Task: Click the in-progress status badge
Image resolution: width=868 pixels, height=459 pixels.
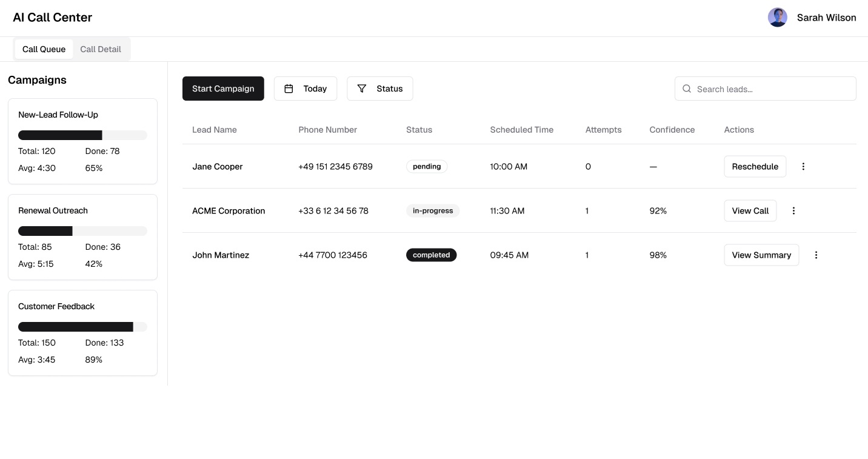Action: (433, 210)
